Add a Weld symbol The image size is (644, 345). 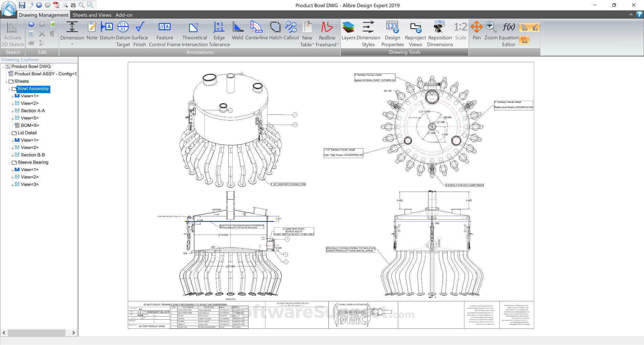237,32
